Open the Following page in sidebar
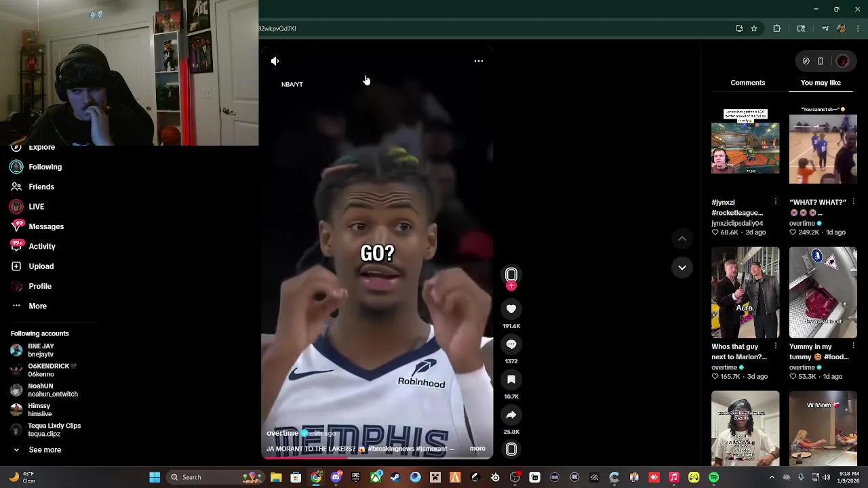The image size is (868, 488). point(37,167)
